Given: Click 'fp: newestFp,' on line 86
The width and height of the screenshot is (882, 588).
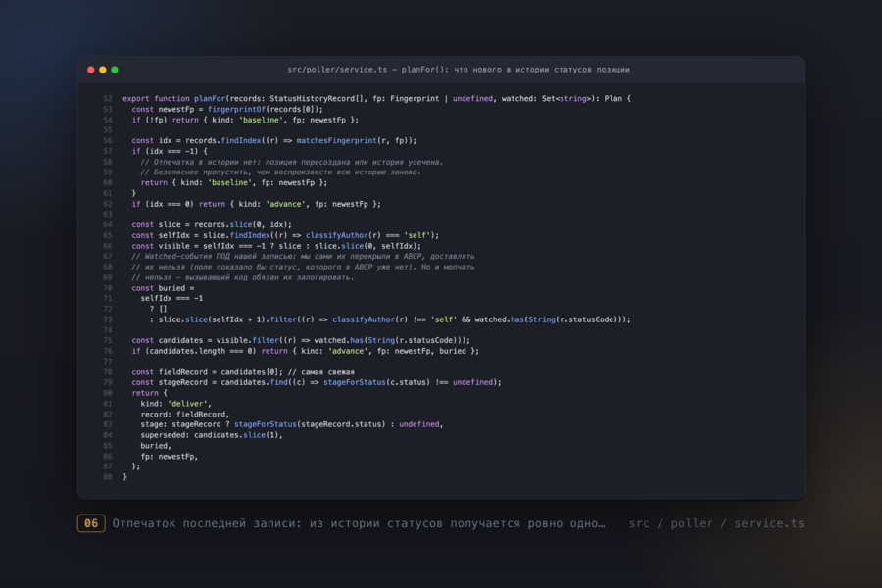Looking at the screenshot, I should point(170,457).
